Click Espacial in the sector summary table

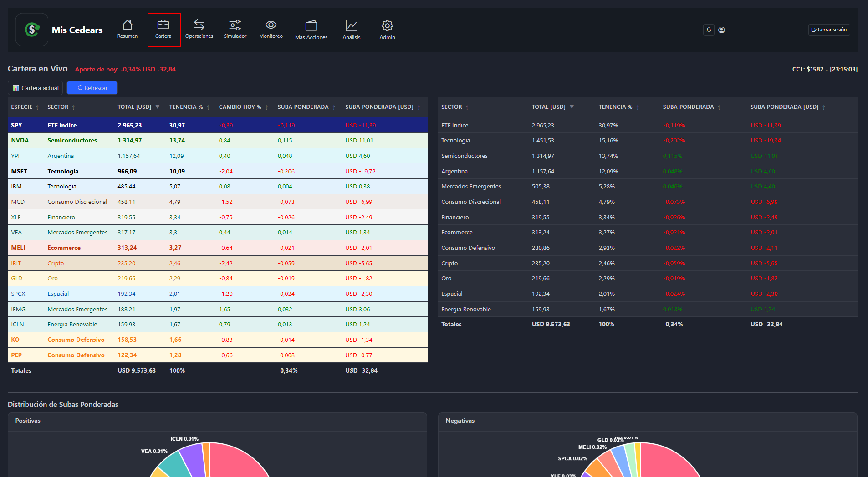(x=452, y=294)
